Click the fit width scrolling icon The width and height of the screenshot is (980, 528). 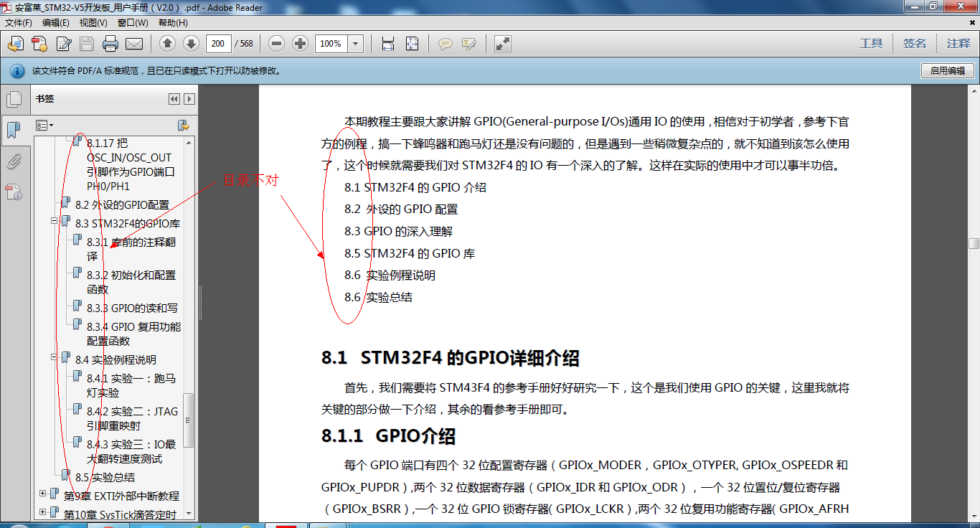(x=388, y=44)
